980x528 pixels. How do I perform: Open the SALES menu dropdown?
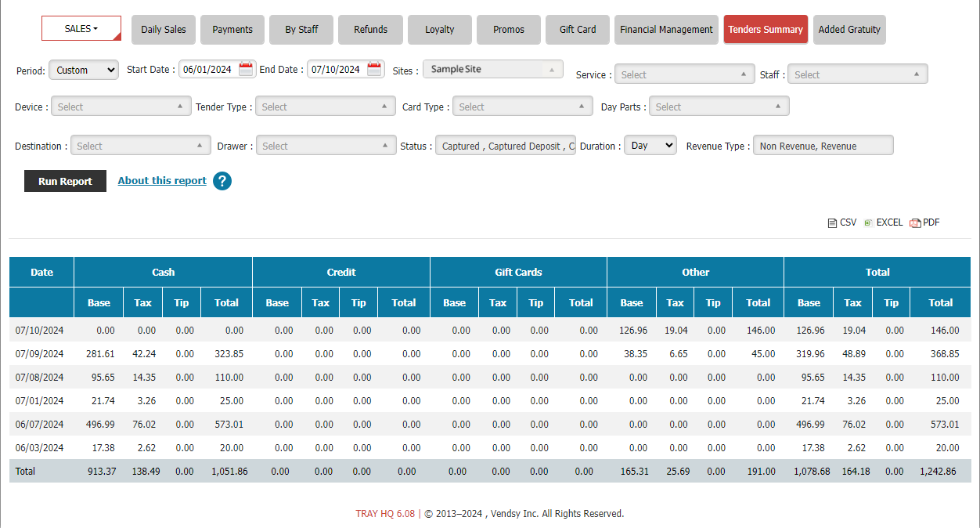pyautogui.click(x=81, y=29)
